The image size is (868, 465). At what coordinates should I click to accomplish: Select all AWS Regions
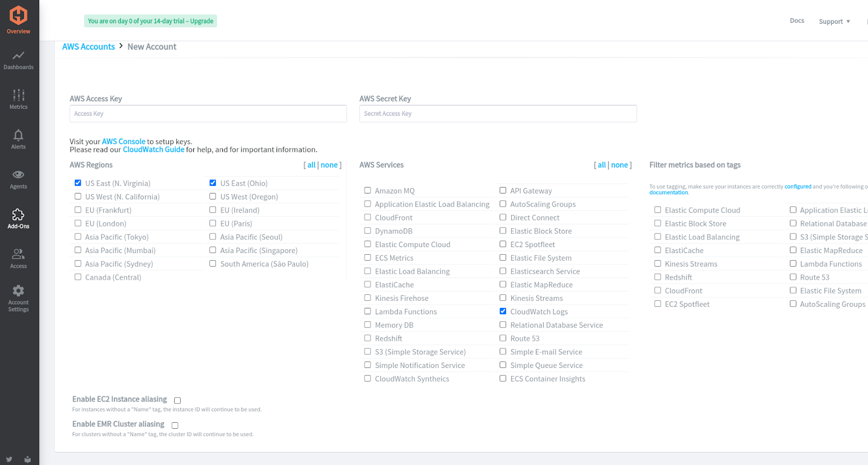(311, 165)
